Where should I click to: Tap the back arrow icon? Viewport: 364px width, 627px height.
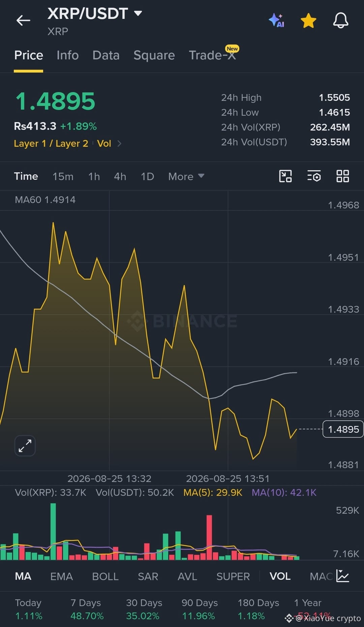click(x=23, y=20)
